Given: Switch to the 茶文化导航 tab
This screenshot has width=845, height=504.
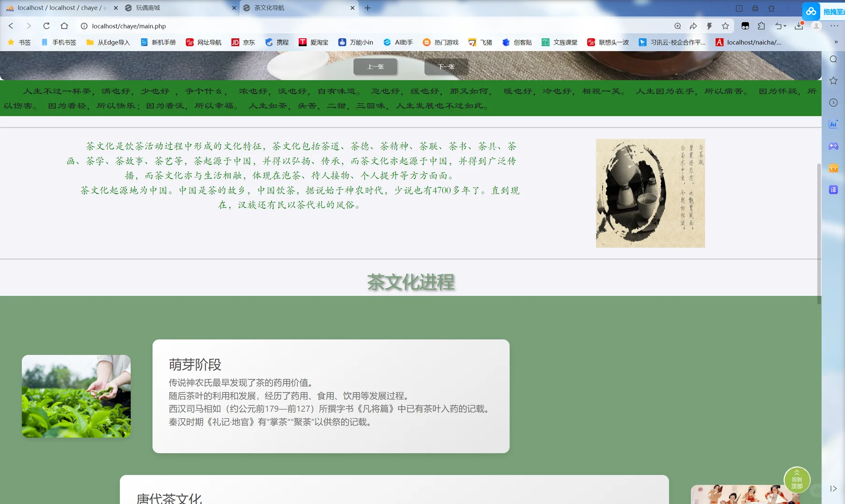Looking at the screenshot, I should tap(290, 8).
